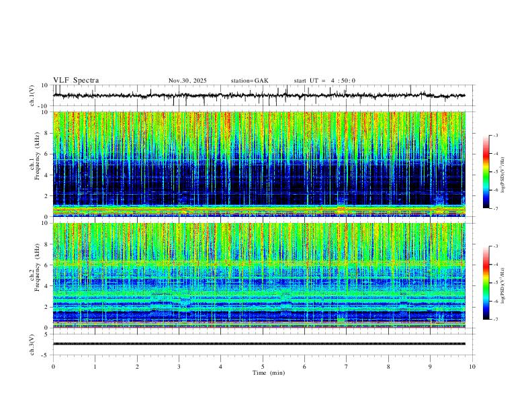
Task: Select the date text "Nov.30, 2025"
Action: pos(187,81)
